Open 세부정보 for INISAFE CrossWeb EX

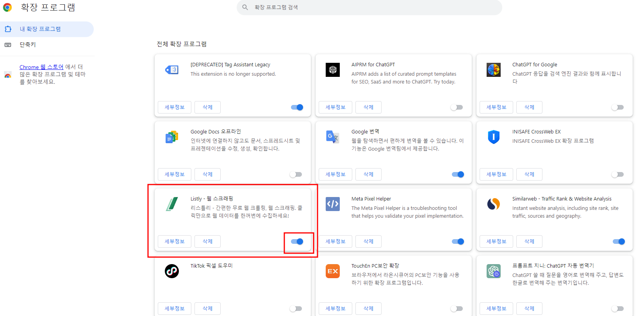496,174
